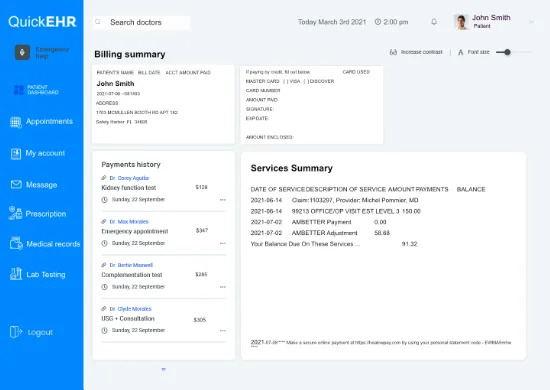Click the Emergency help label
This screenshot has width=550, height=390.
pos(52,53)
